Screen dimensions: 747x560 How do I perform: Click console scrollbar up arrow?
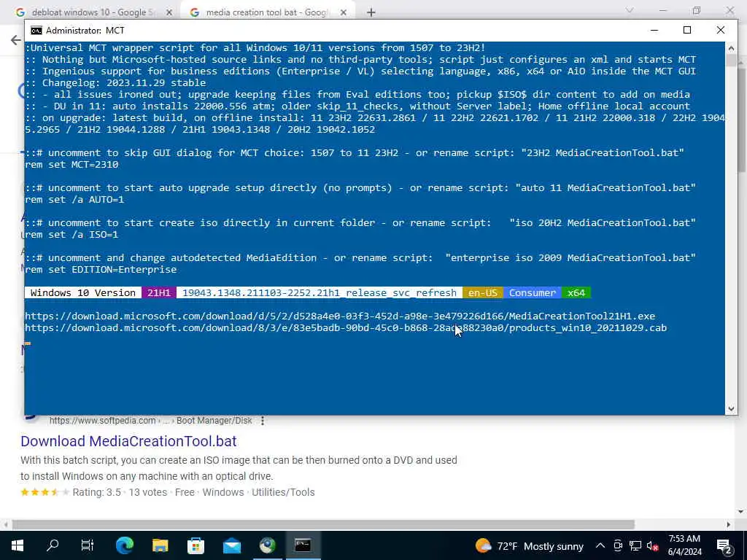(x=731, y=47)
